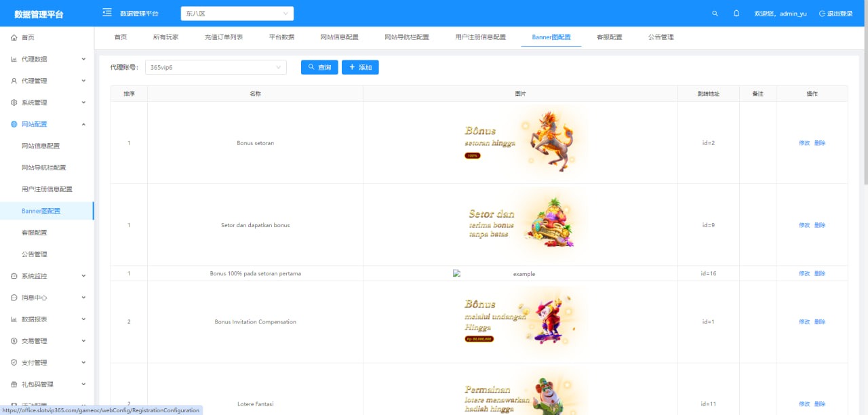Click 删除 for Bonus 100% pada setoran pertama
Image resolution: width=868 pixels, height=415 pixels.
click(x=820, y=273)
